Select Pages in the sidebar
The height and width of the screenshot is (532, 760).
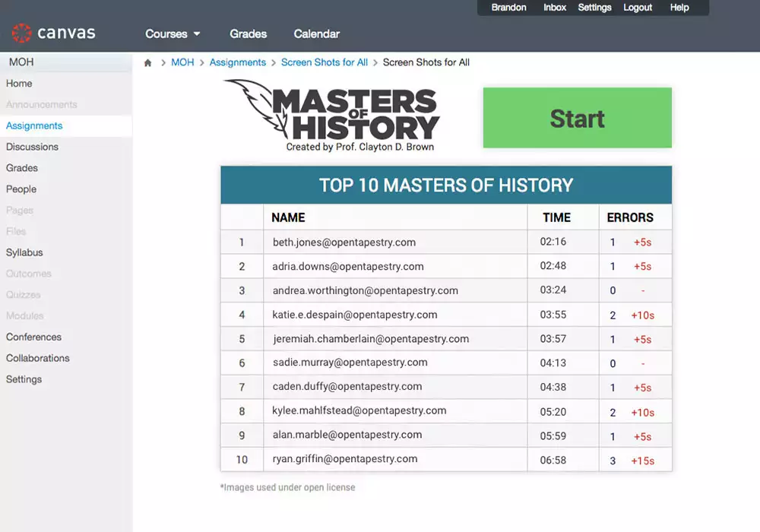click(20, 211)
